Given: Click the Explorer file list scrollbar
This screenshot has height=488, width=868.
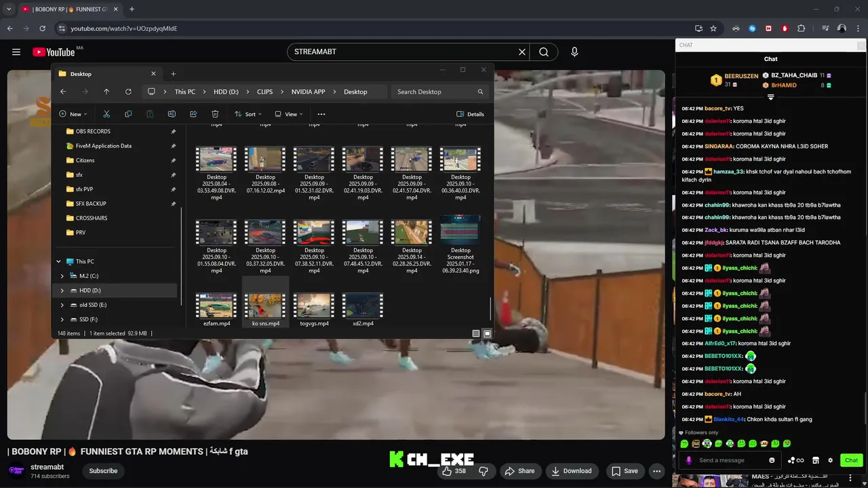Looking at the screenshot, I should coord(490,308).
